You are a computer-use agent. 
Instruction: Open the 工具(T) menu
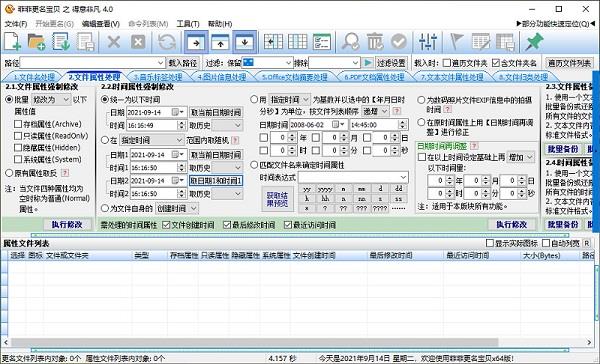pyautogui.click(x=188, y=24)
